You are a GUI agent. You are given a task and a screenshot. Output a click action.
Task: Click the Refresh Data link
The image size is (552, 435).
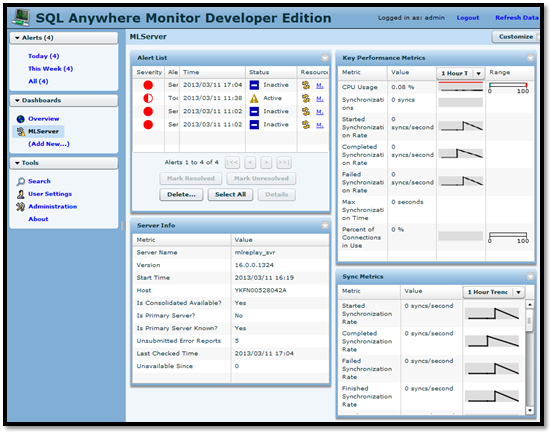point(516,18)
